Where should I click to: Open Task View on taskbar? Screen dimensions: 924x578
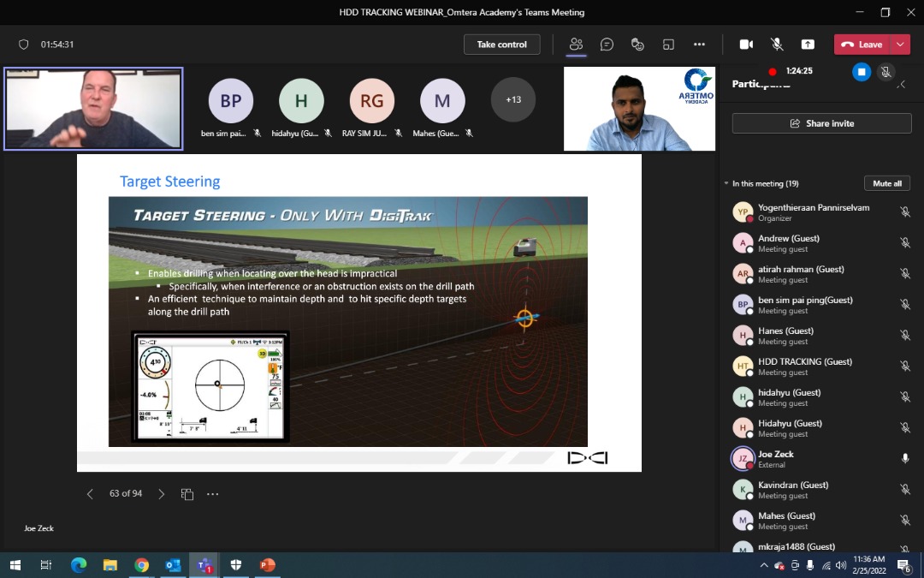(x=46, y=565)
